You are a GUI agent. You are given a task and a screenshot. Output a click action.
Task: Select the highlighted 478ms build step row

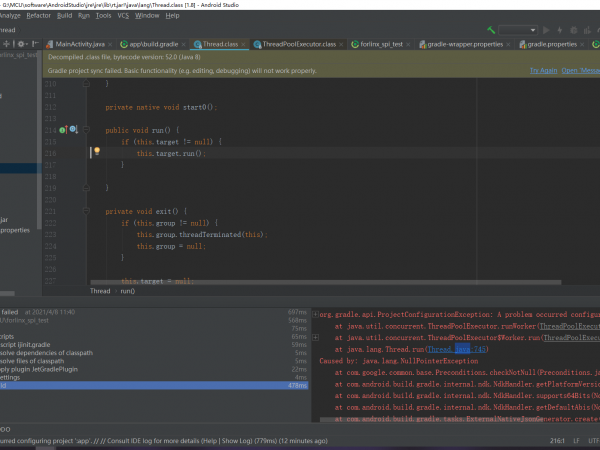coord(150,385)
